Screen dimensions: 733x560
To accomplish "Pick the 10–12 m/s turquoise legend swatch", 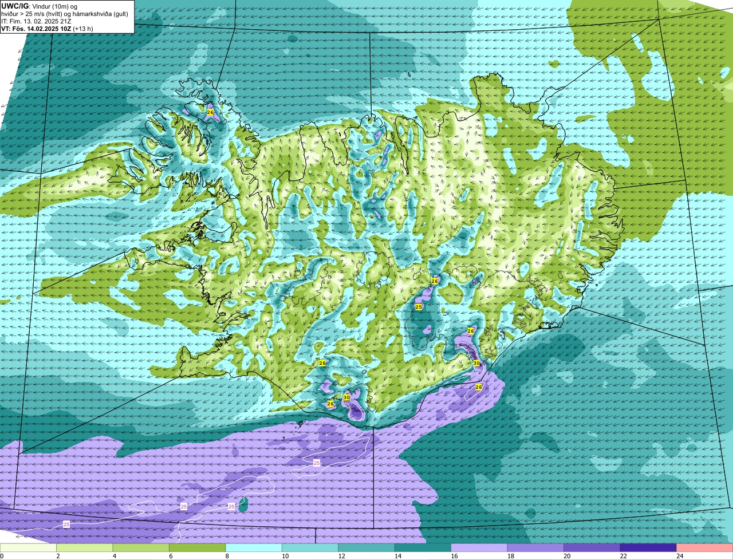I will [310, 547].
